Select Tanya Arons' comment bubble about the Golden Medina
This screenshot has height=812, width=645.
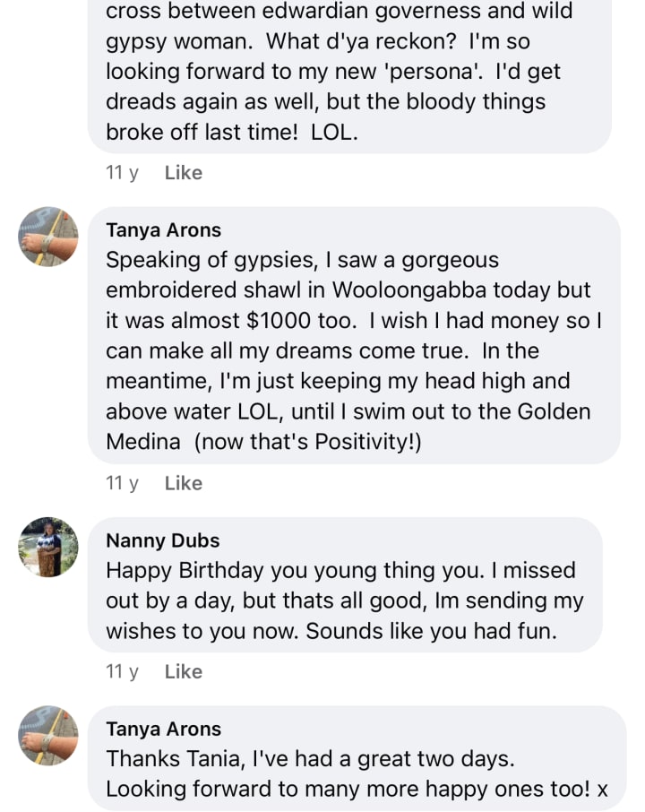(354, 336)
